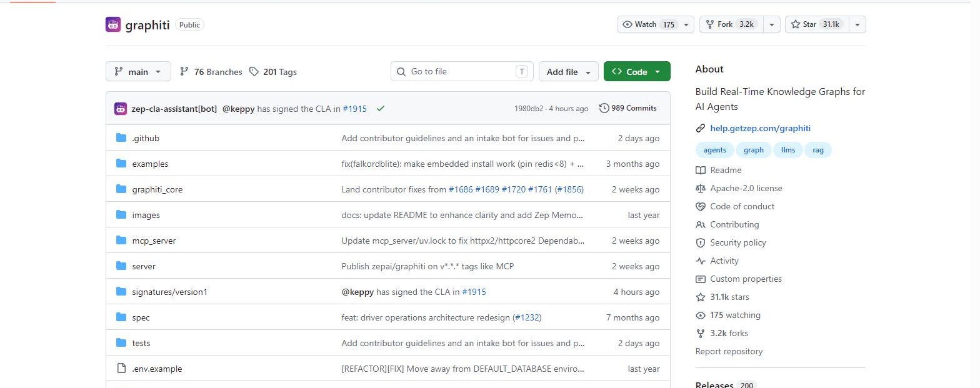Open the Contributing guidelines link
The image size is (980, 388).
click(x=734, y=225)
